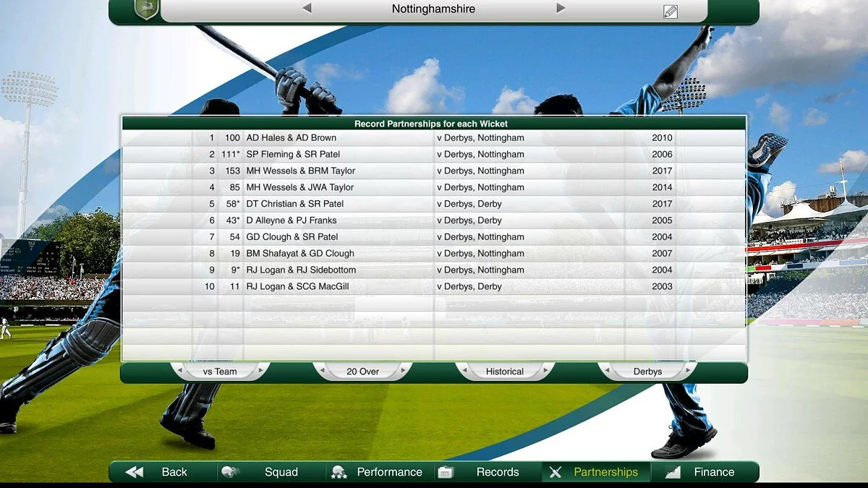
Task: Click the 85 partnership runs value
Action: [235, 188]
